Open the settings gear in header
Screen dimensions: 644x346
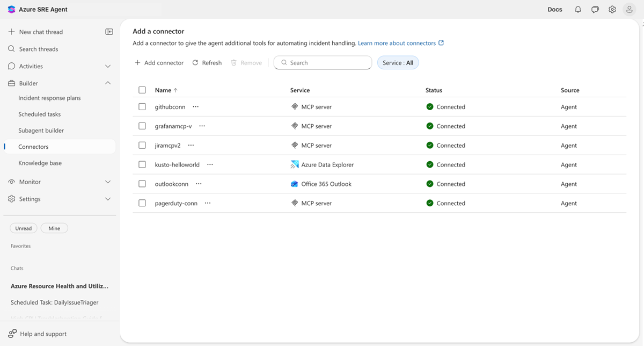pyautogui.click(x=612, y=10)
